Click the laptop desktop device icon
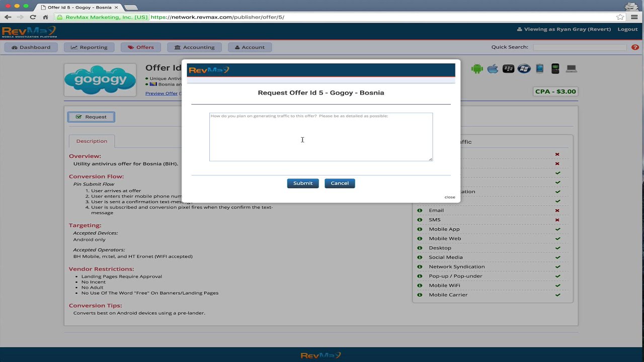This screenshot has width=644, height=362. click(571, 69)
